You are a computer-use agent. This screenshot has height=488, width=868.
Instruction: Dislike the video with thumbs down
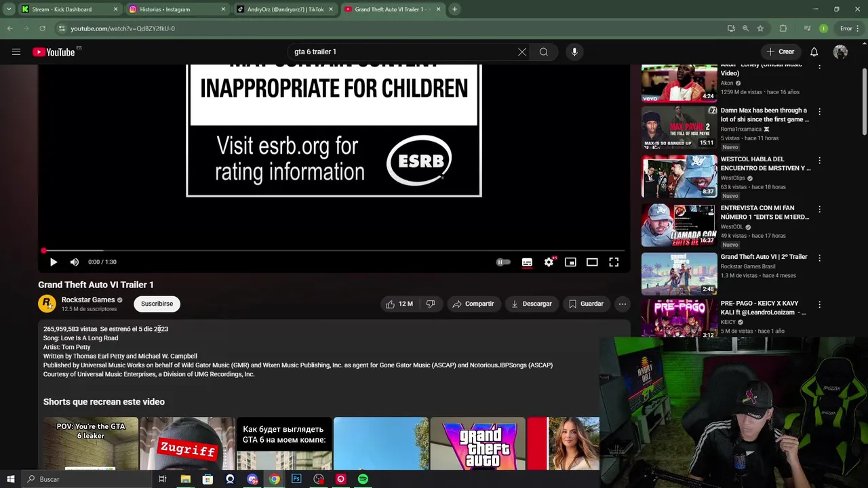pos(430,304)
